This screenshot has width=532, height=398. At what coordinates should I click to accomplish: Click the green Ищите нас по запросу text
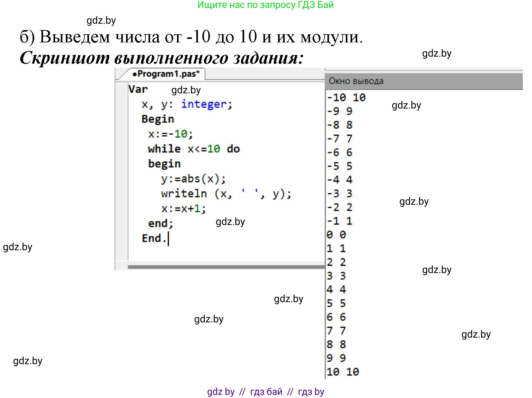265,5
